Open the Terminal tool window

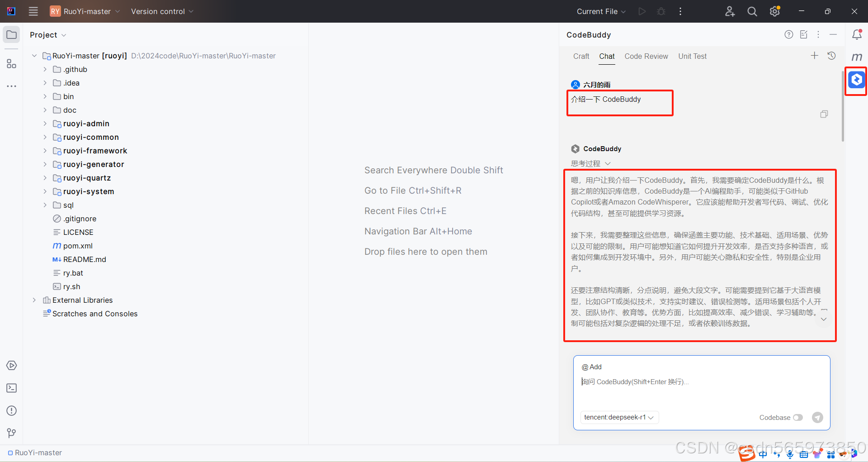coord(12,388)
